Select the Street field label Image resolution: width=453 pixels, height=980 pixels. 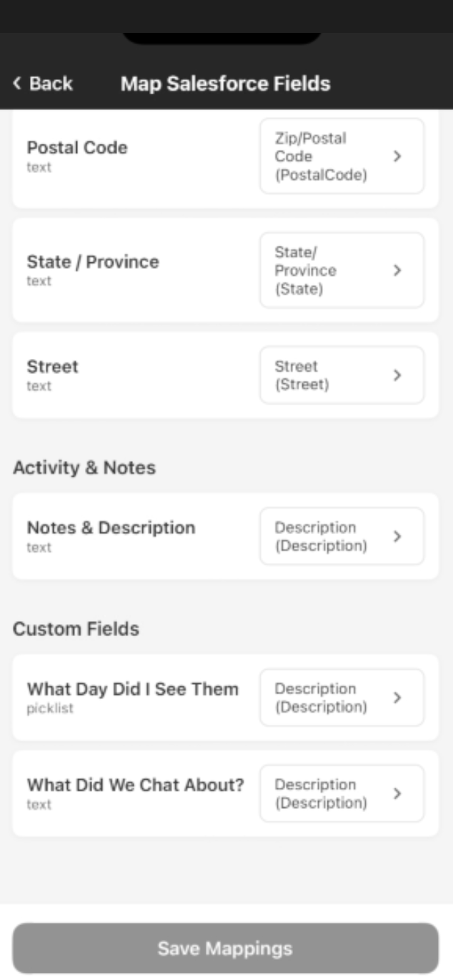[53, 367]
